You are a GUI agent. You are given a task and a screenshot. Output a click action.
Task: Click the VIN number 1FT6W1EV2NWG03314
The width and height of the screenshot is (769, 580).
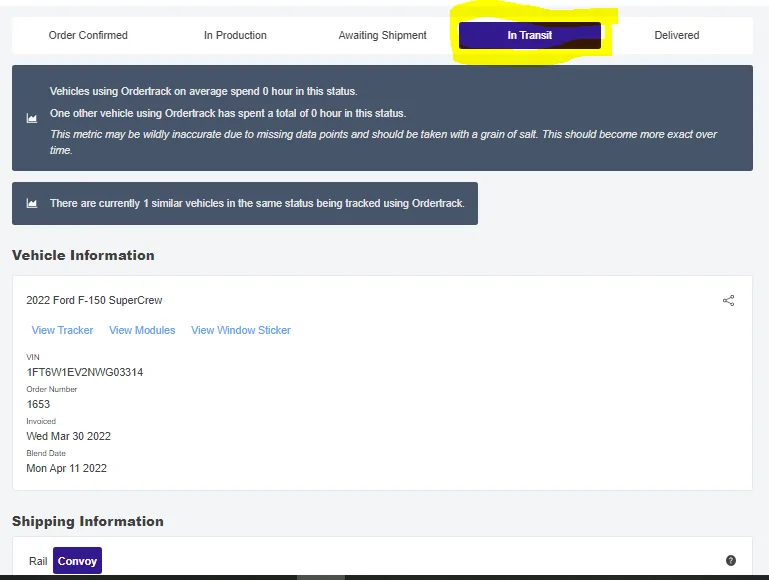85,372
